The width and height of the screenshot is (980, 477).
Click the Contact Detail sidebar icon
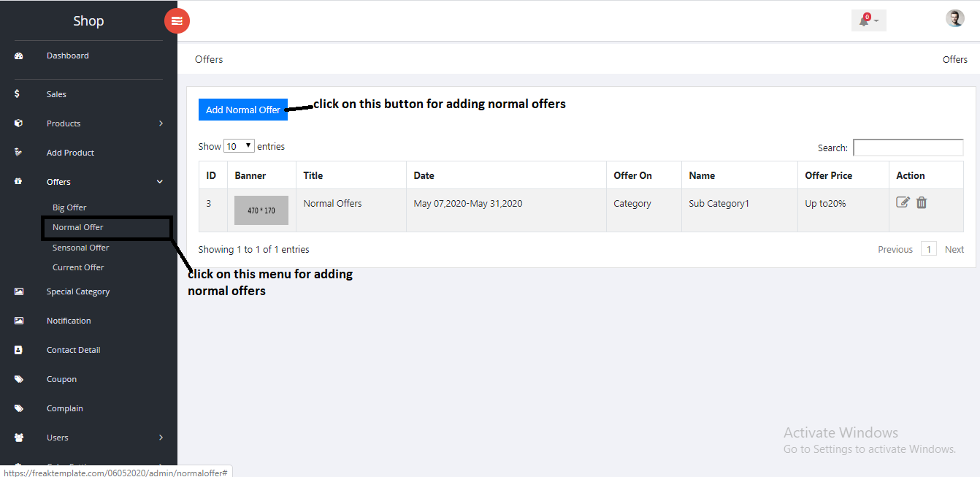click(x=19, y=350)
